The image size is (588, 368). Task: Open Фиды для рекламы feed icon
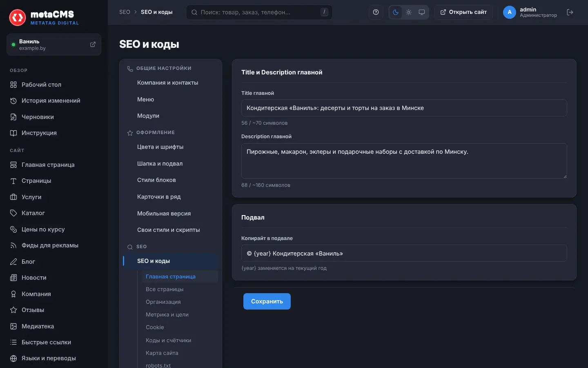[13, 245]
